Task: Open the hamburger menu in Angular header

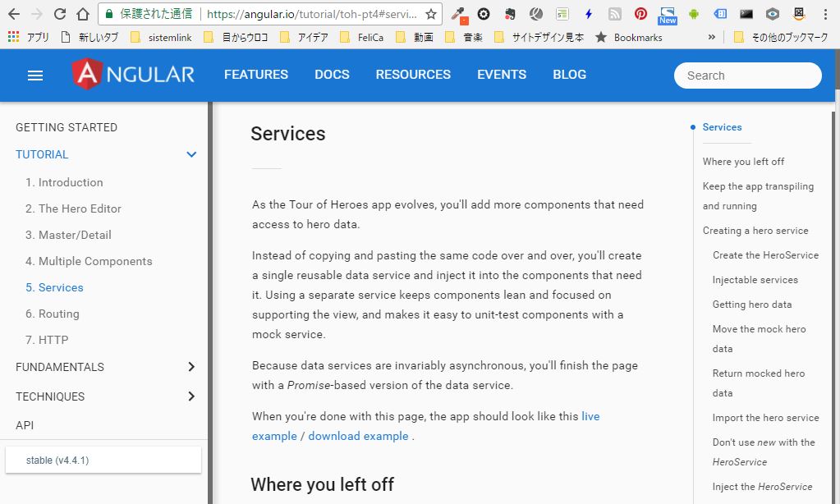Action: [x=35, y=76]
